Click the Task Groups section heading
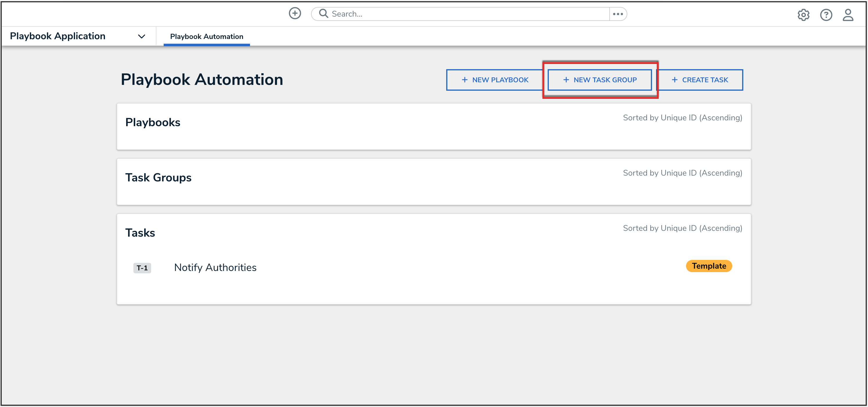This screenshot has height=407, width=868. click(158, 178)
